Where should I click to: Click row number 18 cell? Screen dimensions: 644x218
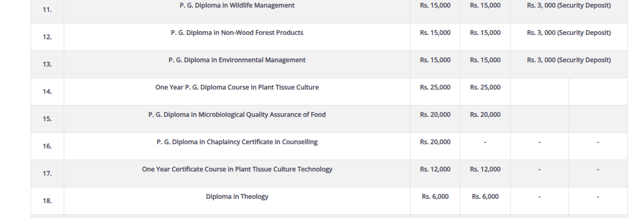click(47, 201)
